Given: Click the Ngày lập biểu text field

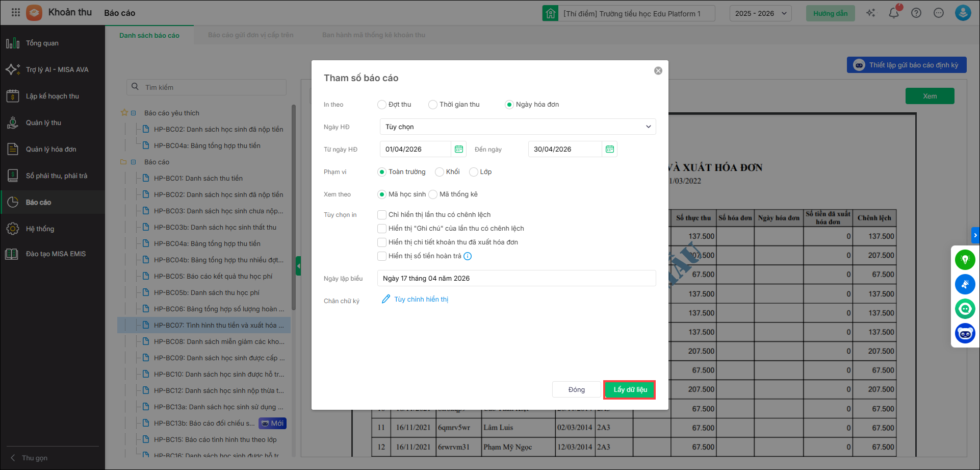Looking at the screenshot, I should 516,278.
